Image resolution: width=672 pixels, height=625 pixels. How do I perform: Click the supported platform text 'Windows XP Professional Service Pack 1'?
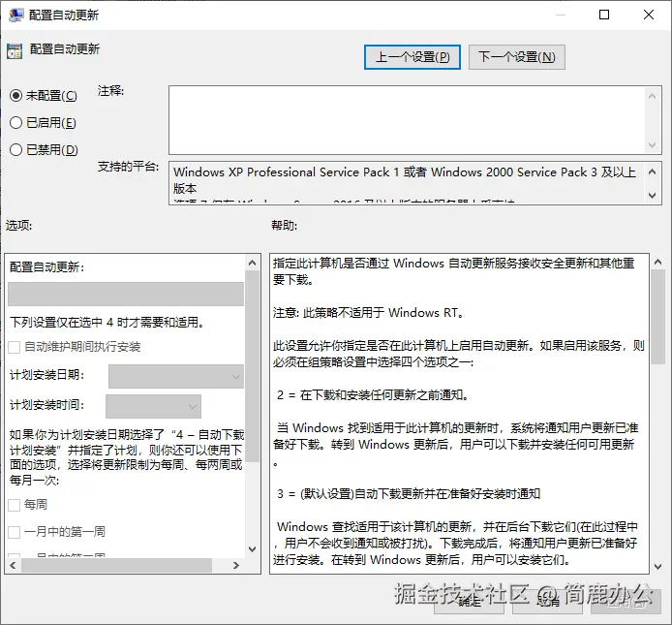click(x=286, y=172)
